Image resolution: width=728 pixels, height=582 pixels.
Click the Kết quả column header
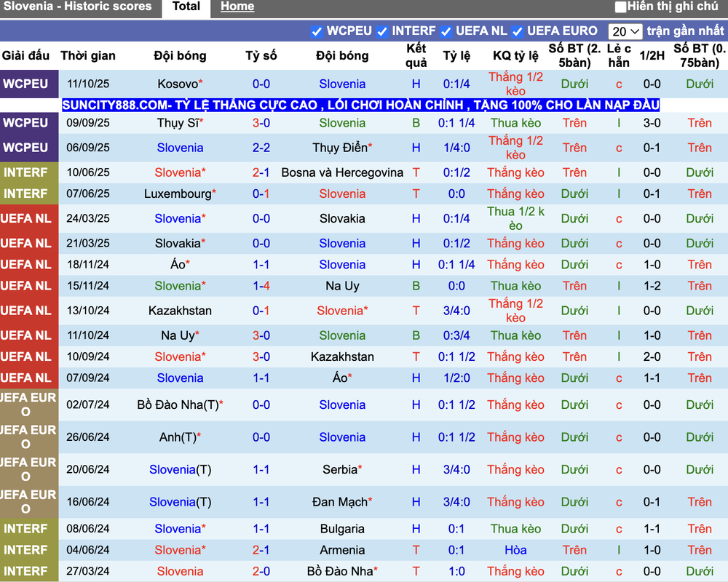click(x=416, y=56)
